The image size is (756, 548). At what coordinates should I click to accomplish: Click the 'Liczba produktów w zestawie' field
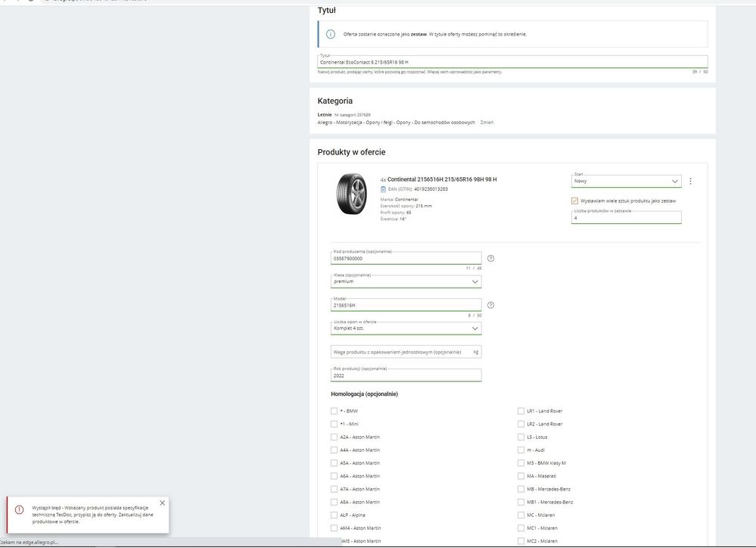pos(627,217)
